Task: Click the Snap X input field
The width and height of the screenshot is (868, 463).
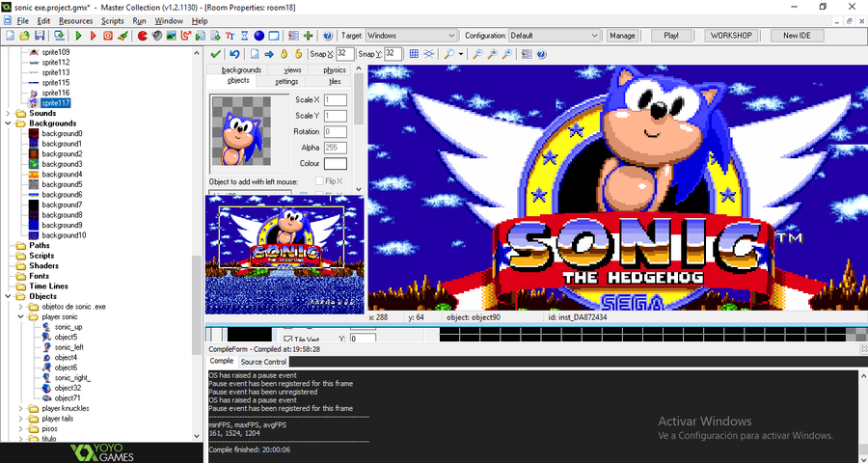Action: click(345, 54)
